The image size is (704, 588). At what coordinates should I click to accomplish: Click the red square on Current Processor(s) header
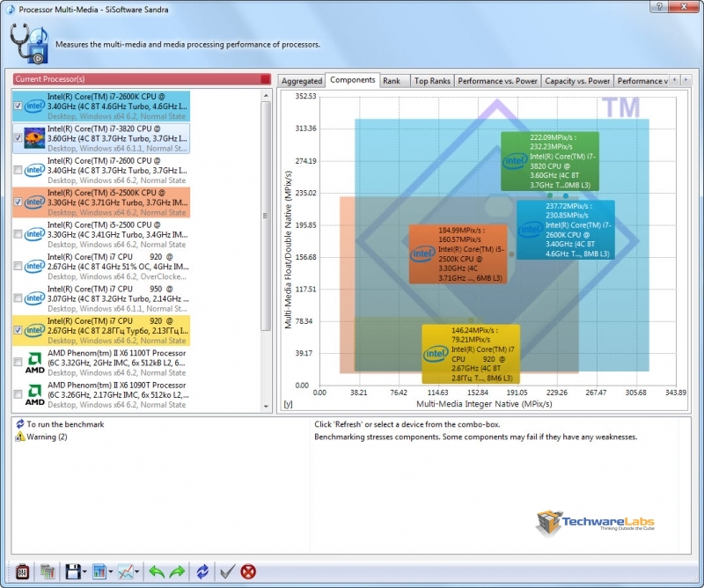(266, 79)
